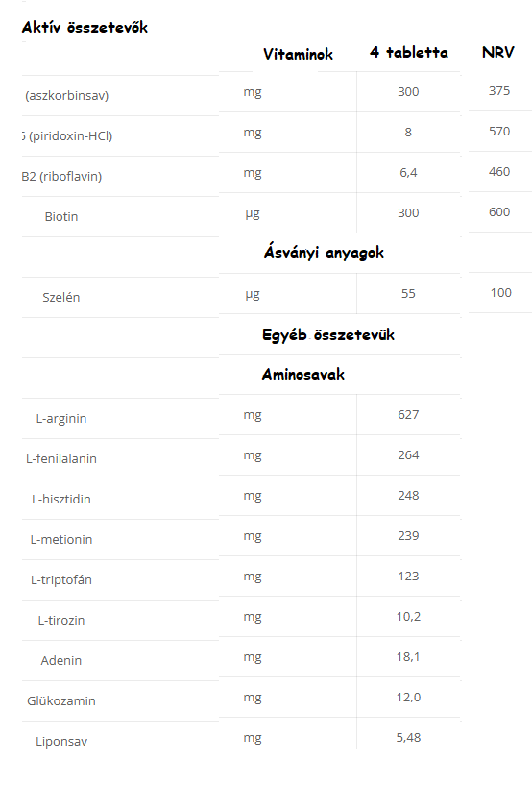Click the Aminosavak subsection heading
The height and width of the screenshot is (810, 532).
(x=303, y=374)
